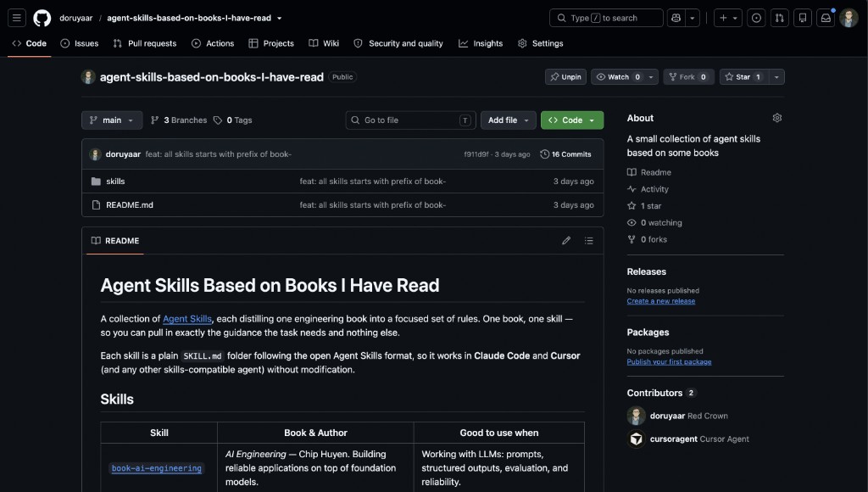Image resolution: width=868 pixels, height=492 pixels.
Task: Open the Security and quality tab
Action: tap(398, 43)
